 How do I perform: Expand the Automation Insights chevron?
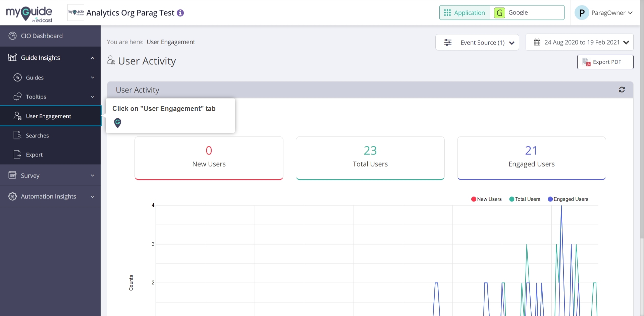click(x=93, y=197)
